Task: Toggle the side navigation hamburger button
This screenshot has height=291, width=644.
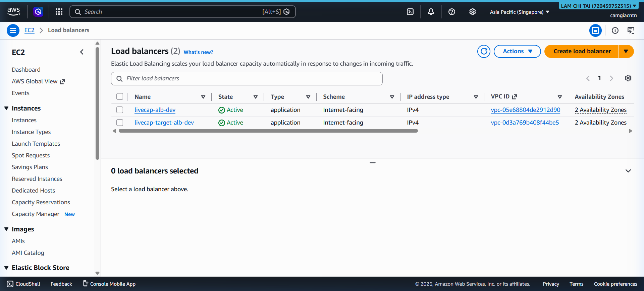Action: [x=13, y=30]
